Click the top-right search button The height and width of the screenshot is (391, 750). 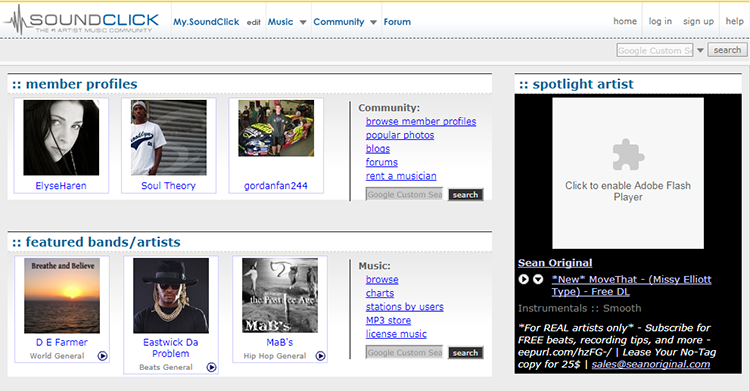[x=727, y=50]
